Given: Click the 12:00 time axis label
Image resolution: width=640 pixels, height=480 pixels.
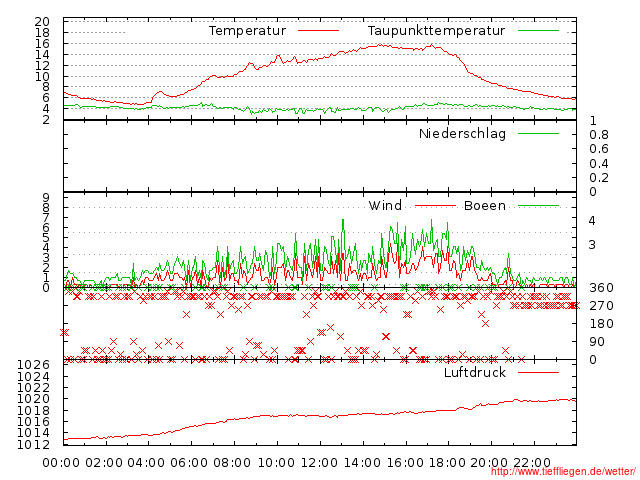Looking at the screenshot, I should [319, 463].
